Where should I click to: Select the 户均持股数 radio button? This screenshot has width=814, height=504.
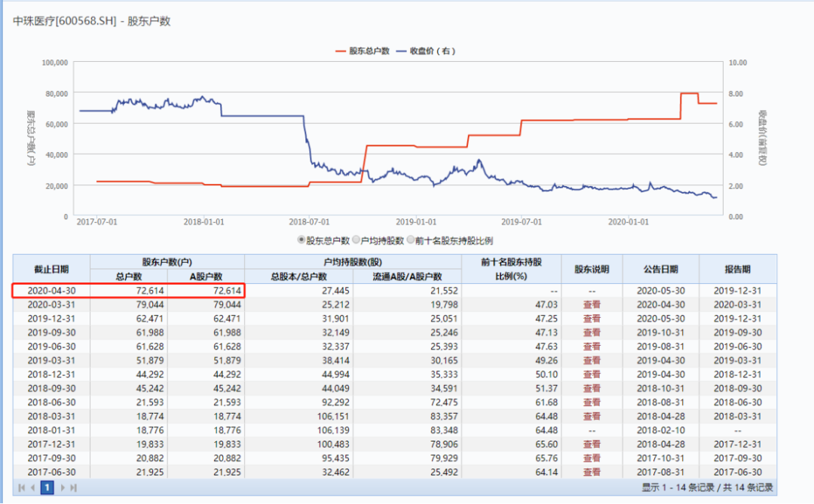pyautogui.click(x=357, y=240)
